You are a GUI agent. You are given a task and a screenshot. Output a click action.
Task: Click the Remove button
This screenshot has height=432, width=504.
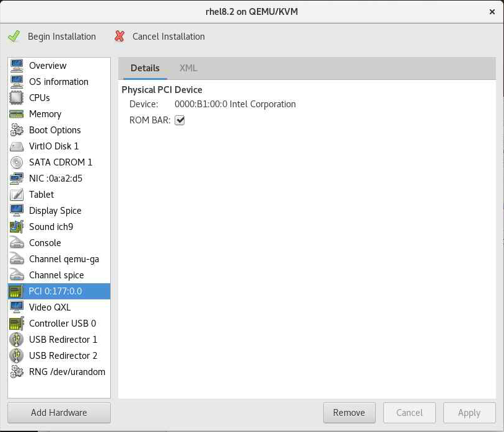coord(349,413)
